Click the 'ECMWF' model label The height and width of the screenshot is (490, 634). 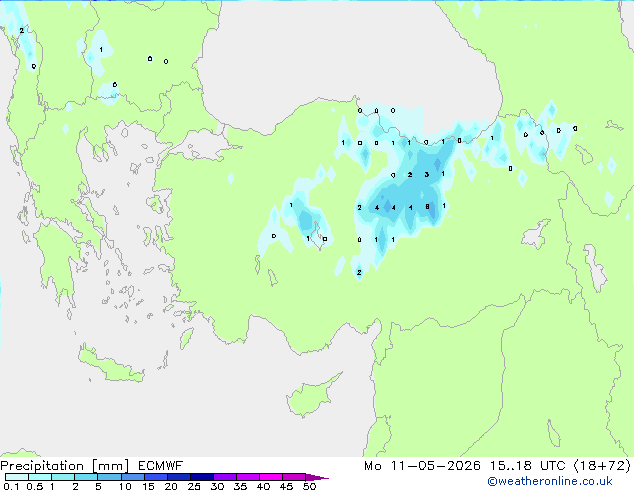point(161,466)
